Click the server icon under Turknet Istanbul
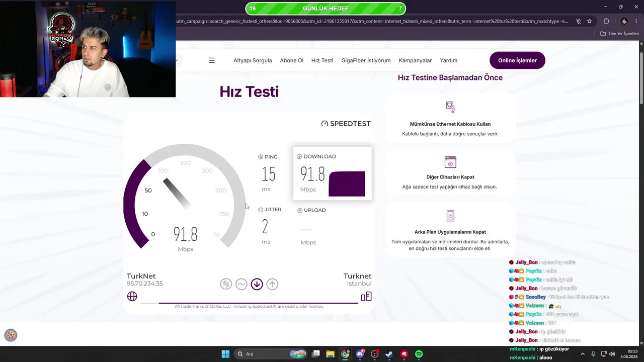644x362 pixels. tap(366, 297)
